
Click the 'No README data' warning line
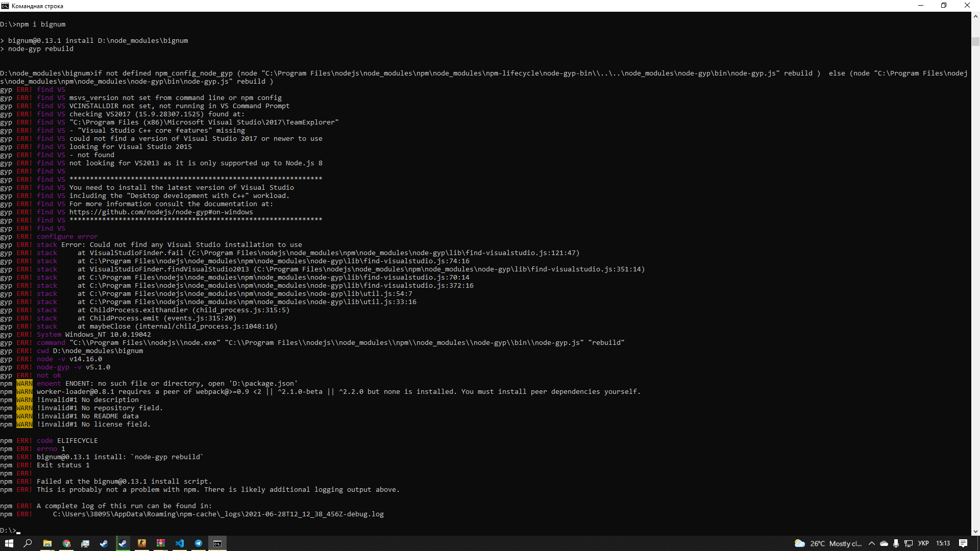(x=69, y=416)
